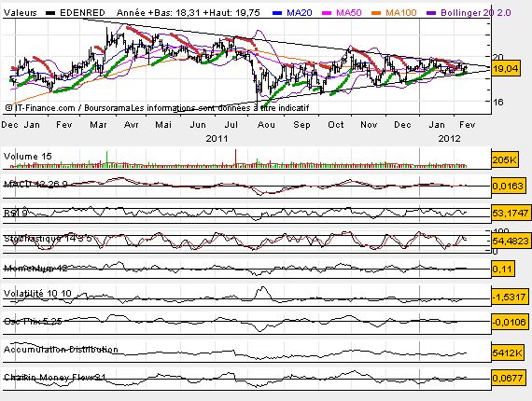This screenshot has width=532, height=401.
Task: Click the EDENRED stock name
Action: click(x=82, y=13)
